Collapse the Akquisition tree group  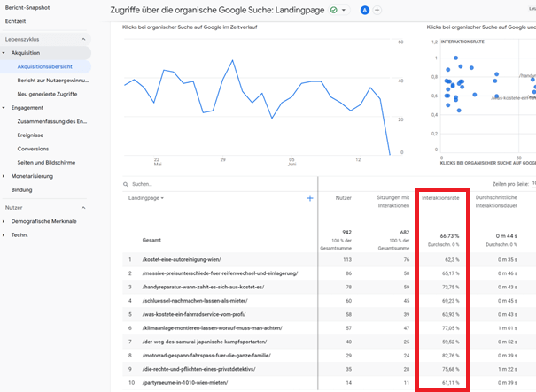pyautogui.click(x=4, y=53)
